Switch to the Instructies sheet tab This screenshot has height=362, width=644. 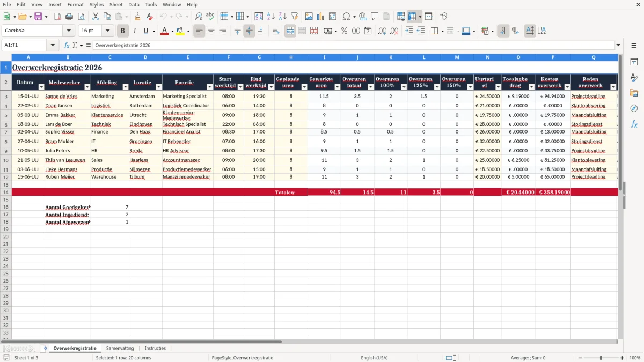[156, 348]
